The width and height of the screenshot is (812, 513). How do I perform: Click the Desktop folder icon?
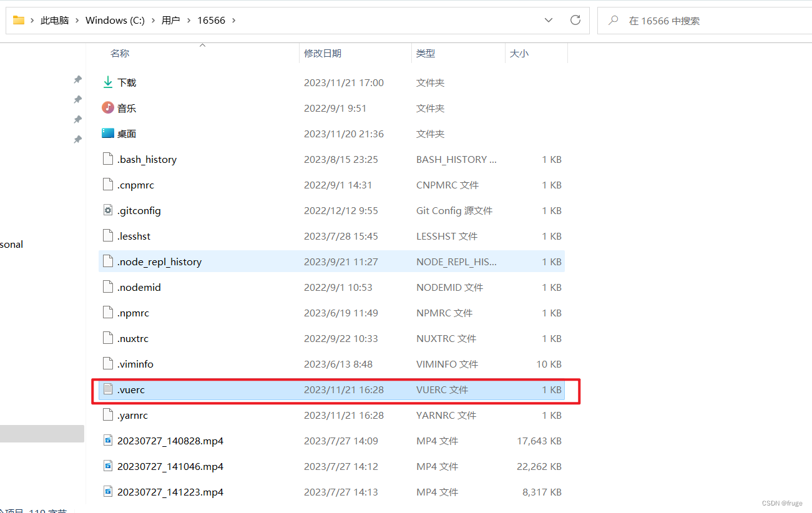click(x=108, y=134)
